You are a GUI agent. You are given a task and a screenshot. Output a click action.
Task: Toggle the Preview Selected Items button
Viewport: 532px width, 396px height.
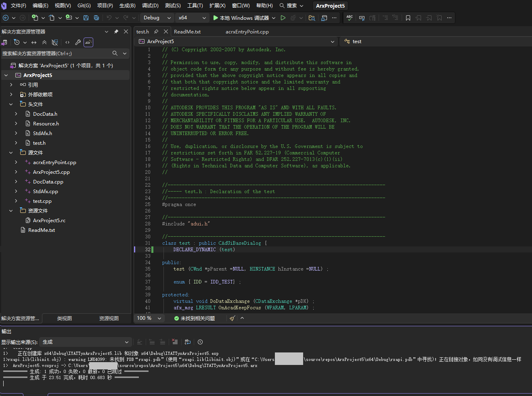[88, 42]
